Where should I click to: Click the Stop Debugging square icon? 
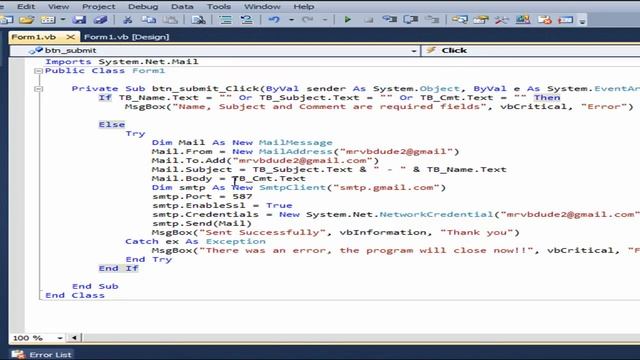point(369,20)
